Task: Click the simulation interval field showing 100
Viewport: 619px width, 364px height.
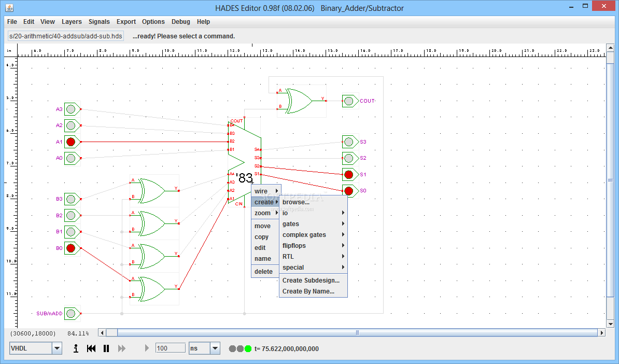Action: (x=170, y=348)
